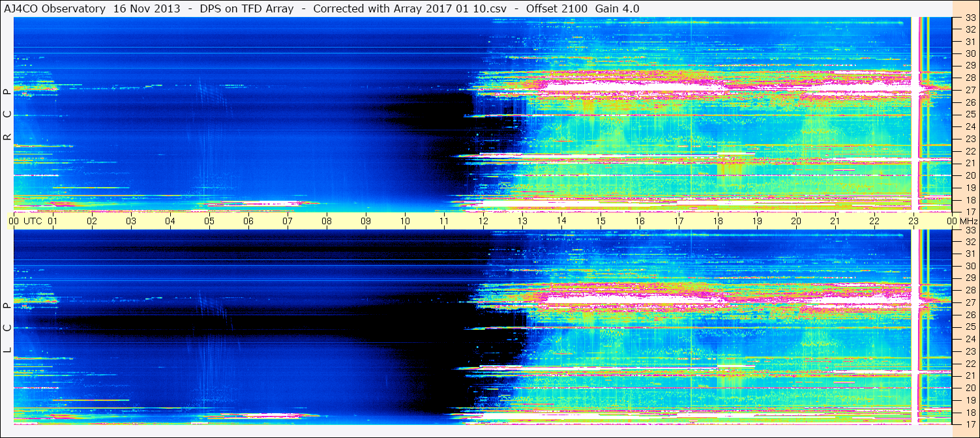Click the RCP label beside upper spectrogram
Screen dimensions: 980x438
coord(7,115)
